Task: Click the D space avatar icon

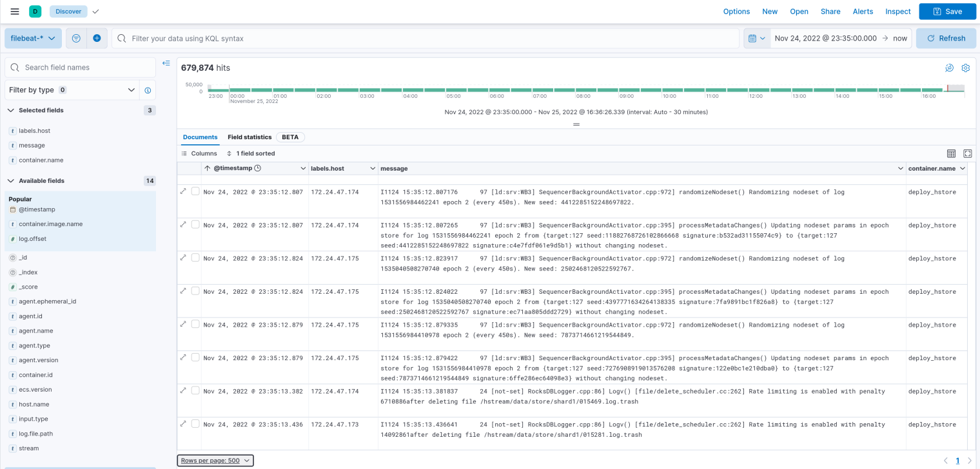Action: (x=35, y=11)
